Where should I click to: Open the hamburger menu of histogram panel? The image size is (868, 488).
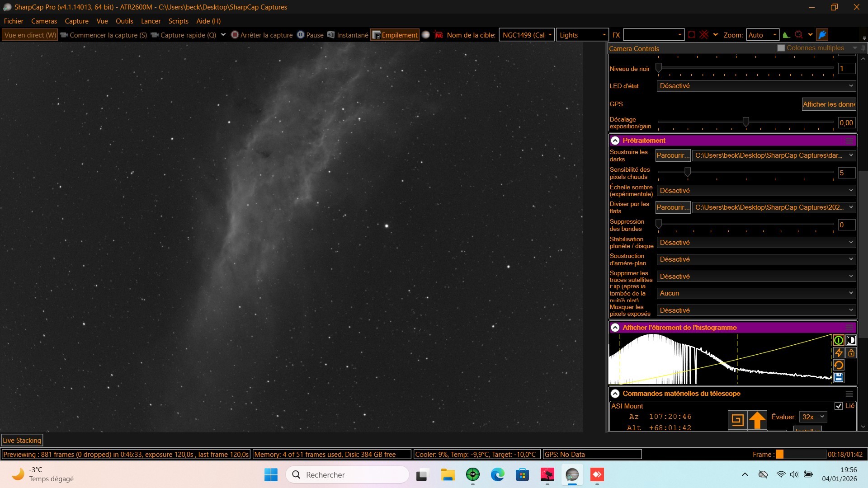coord(849,328)
